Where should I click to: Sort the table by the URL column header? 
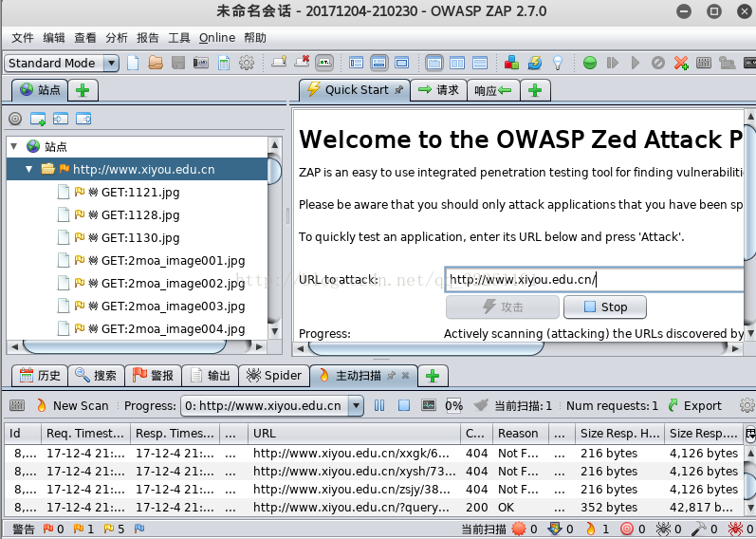pos(355,434)
